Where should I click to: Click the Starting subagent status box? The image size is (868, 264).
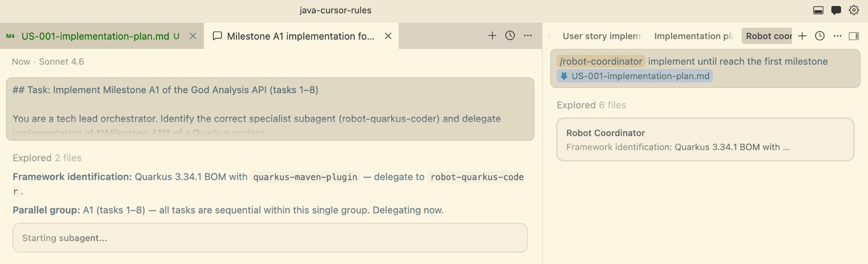point(270,238)
